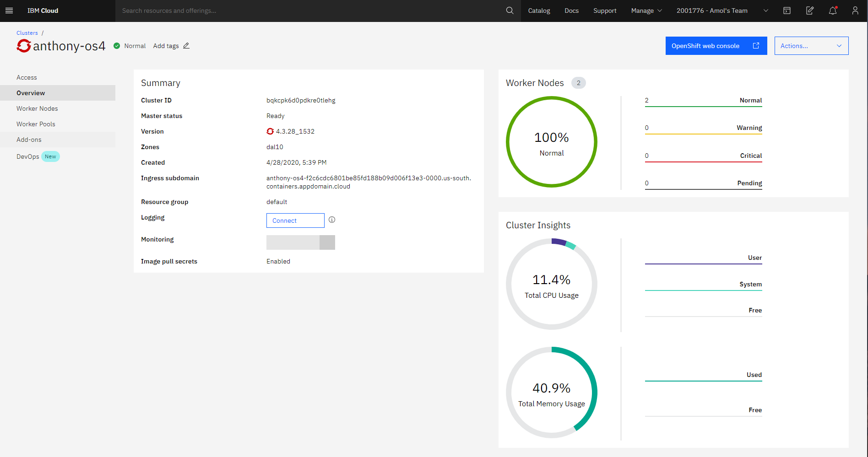Click the Monitoring loading placeholder button

(301, 242)
